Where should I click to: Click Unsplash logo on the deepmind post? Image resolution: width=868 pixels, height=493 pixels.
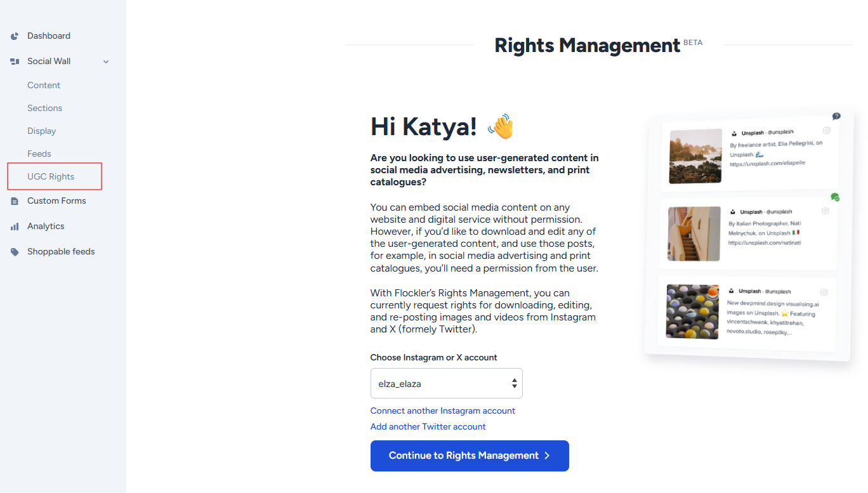pyautogui.click(x=732, y=291)
